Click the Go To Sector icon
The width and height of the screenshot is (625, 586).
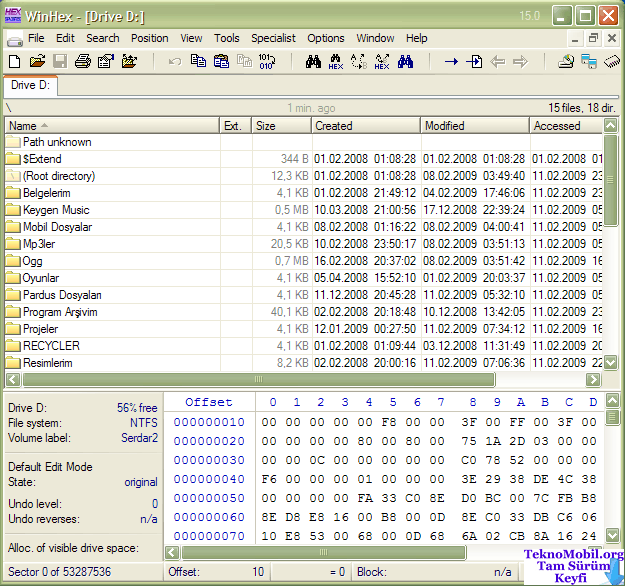(474, 62)
